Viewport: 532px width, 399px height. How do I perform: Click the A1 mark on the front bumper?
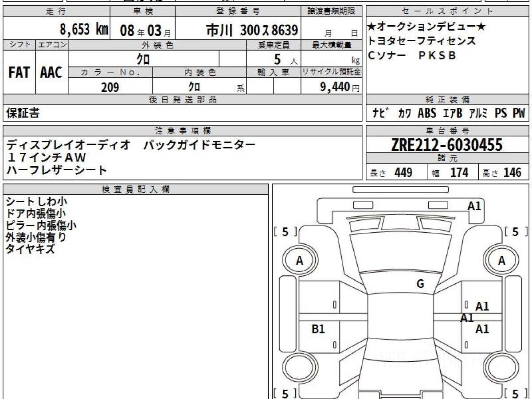click(x=474, y=206)
